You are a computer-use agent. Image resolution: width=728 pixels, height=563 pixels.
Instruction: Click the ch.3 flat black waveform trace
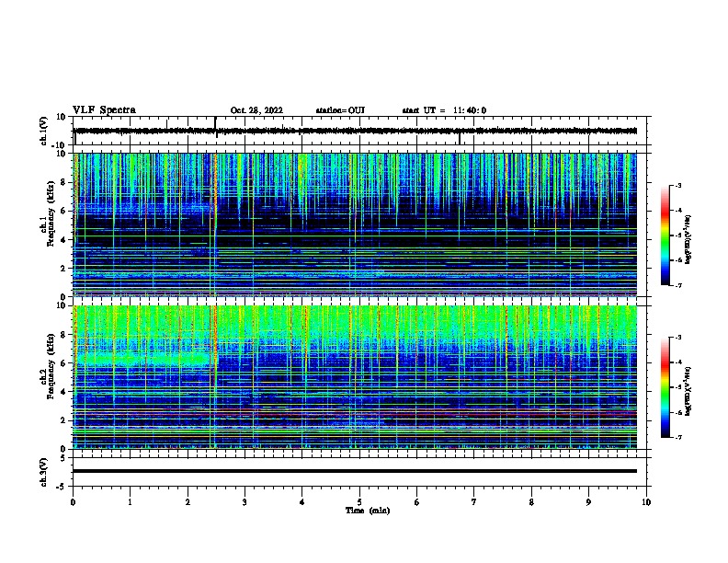tap(354, 471)
